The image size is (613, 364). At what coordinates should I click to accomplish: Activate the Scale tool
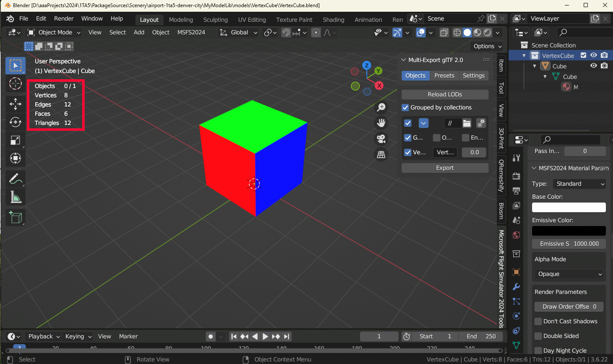16,140
